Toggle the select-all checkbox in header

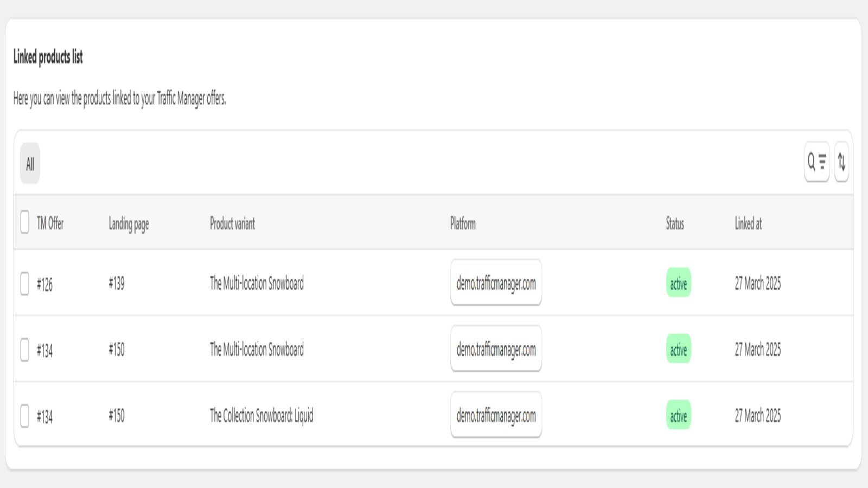24,222
